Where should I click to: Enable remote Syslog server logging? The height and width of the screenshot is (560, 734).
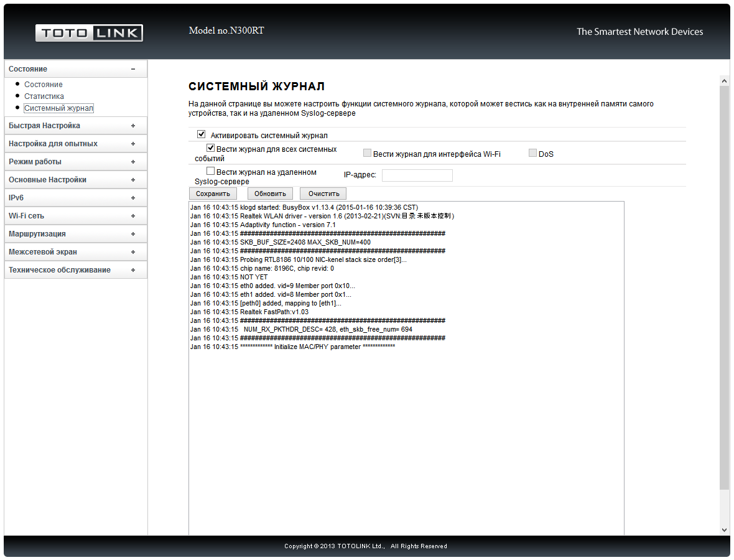[x=211, y=171]
